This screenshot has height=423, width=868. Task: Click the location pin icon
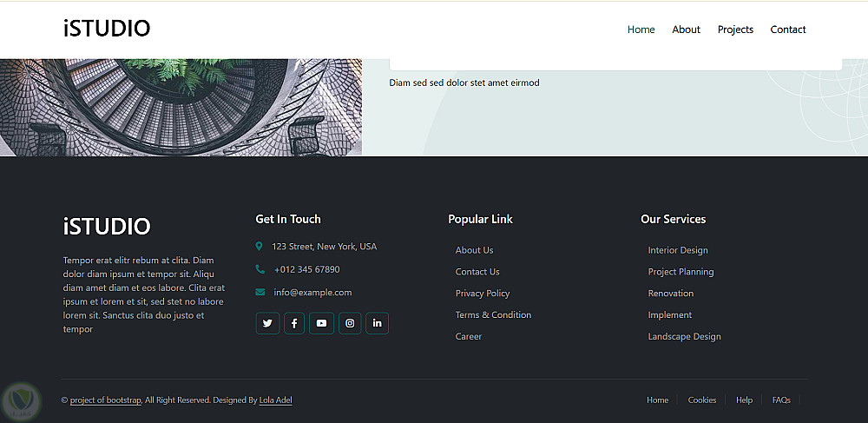(259, 247)
